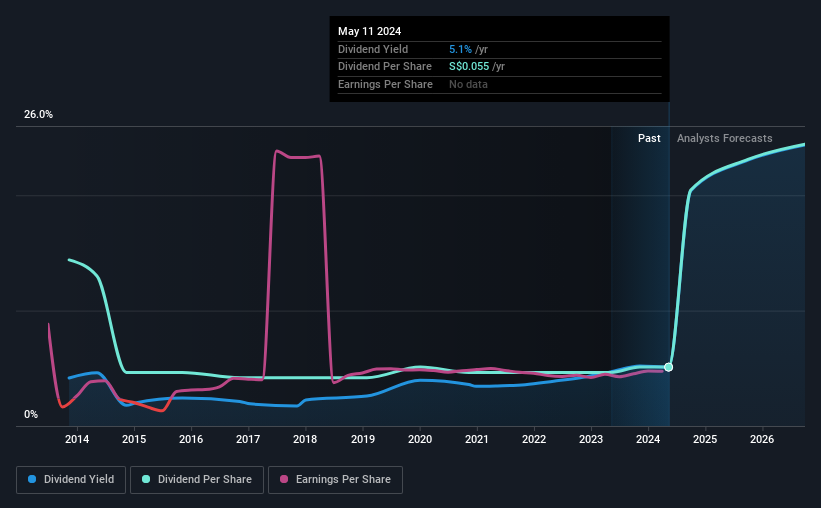This screenshot has width=821, height=508.
Task: Click the 'No data' earnings value
Action: [468, 84]
